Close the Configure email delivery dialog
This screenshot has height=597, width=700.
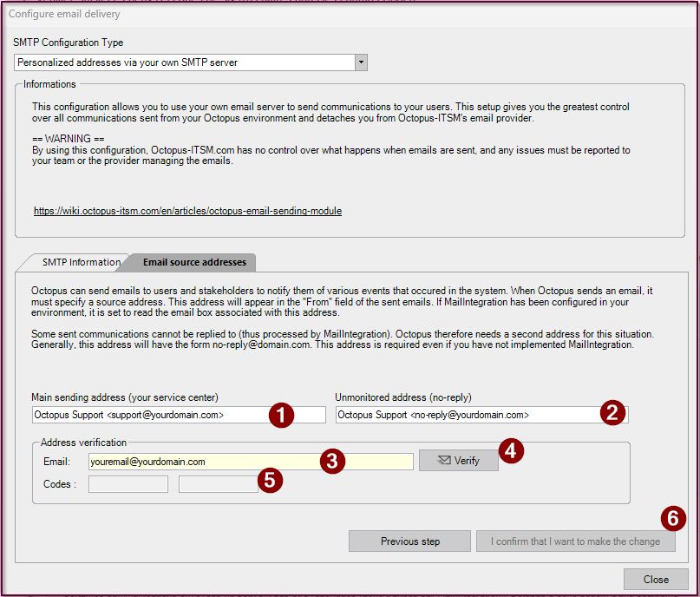click(656, 579)
